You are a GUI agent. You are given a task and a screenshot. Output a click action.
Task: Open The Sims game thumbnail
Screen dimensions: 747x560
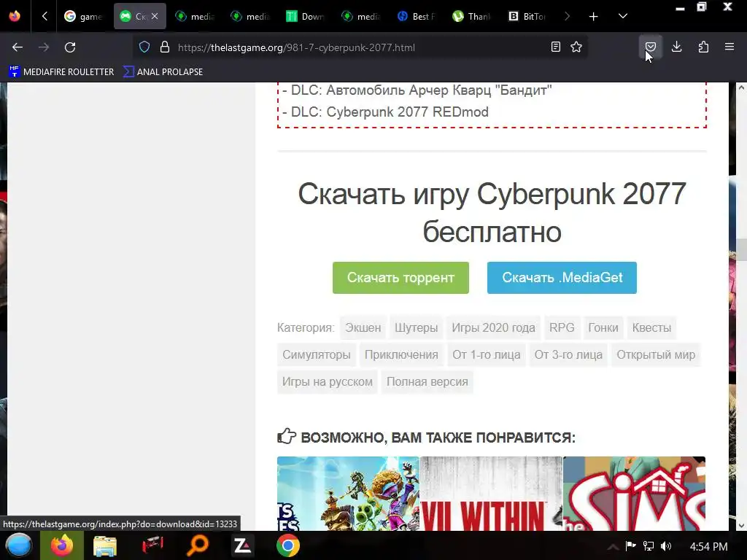click(x=634, y=494)
